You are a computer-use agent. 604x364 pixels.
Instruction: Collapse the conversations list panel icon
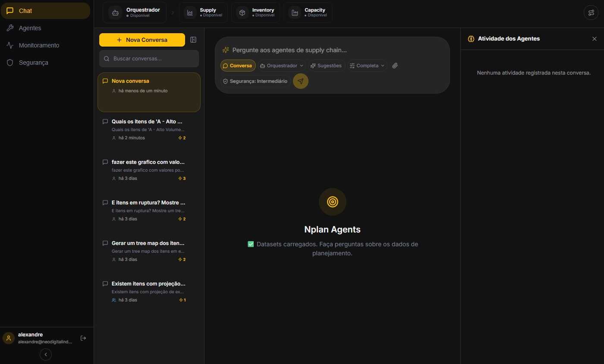tap(193, 40)
